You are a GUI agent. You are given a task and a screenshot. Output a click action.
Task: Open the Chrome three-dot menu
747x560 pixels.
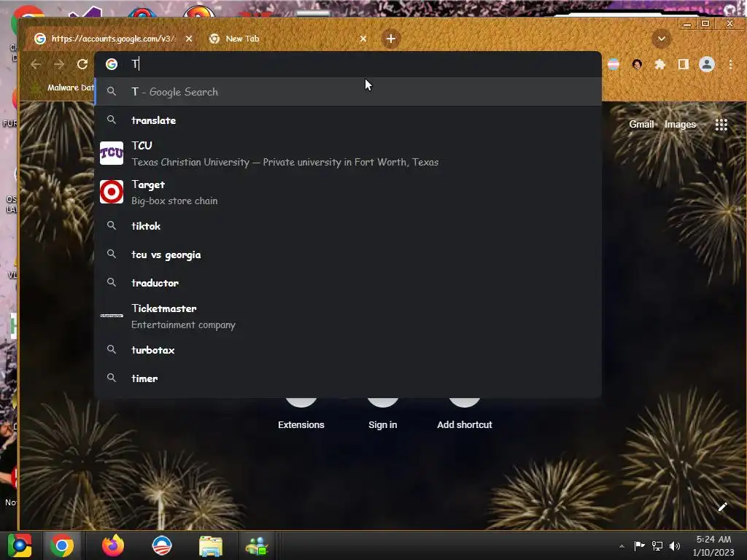point(730,64)
